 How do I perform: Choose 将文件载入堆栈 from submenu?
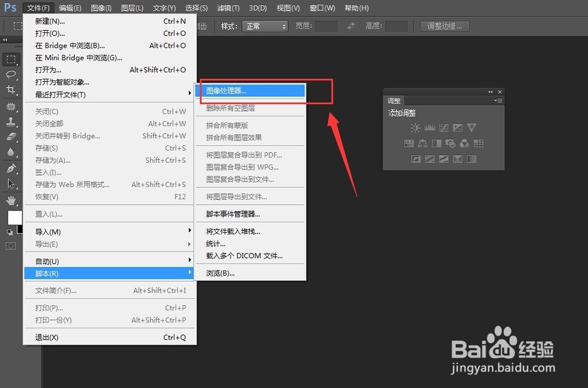point(250,231)
